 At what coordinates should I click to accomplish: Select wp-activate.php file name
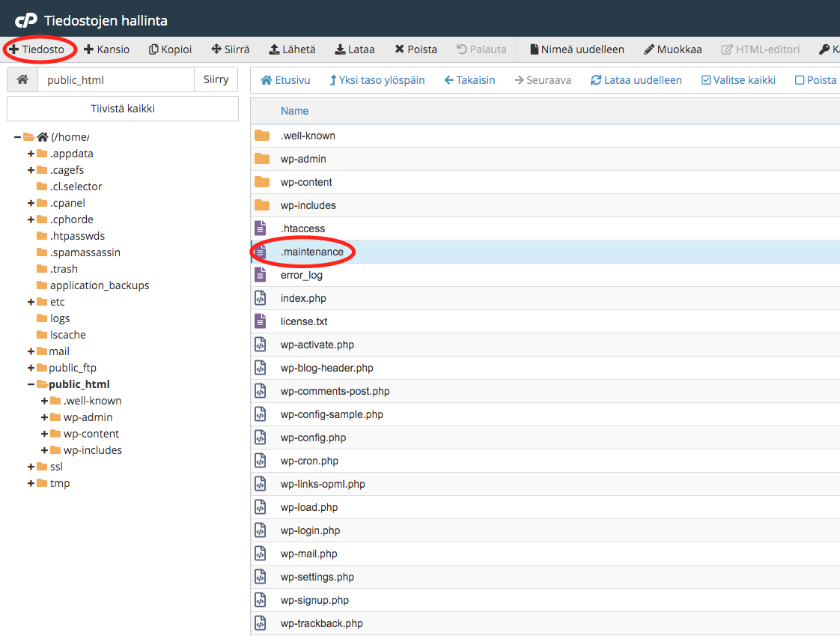[317, 345]
